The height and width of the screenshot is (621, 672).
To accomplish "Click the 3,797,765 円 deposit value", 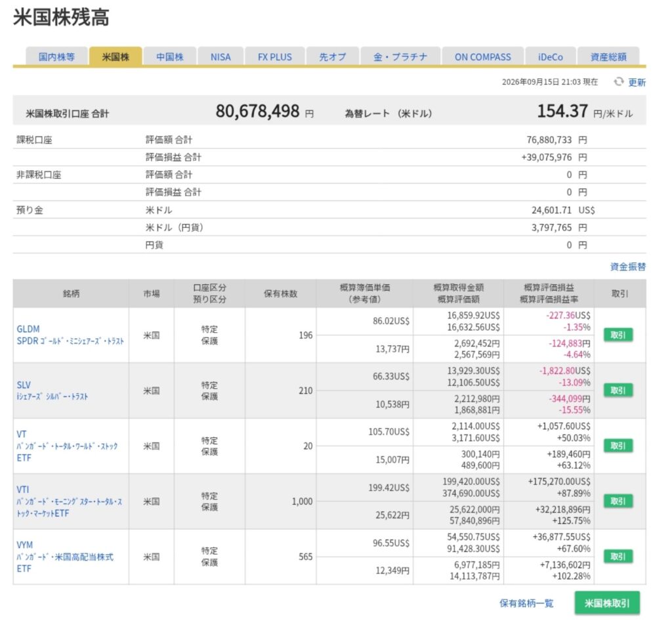I will coord(559,228).
